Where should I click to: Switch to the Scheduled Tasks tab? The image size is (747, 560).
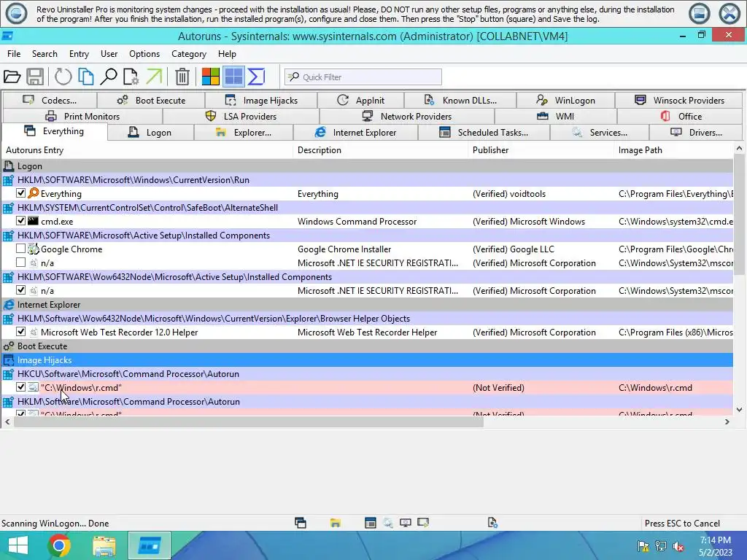click(x=484, y=133)
